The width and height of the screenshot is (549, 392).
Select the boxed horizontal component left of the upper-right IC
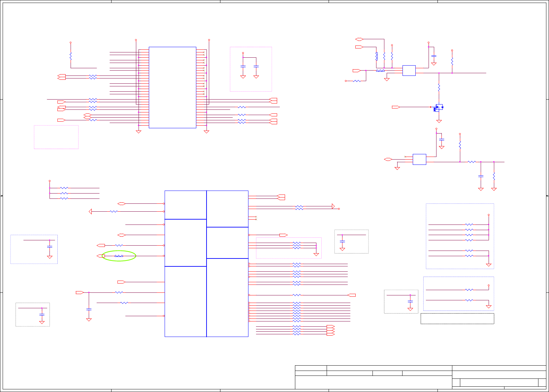click(x=380, y=71)
